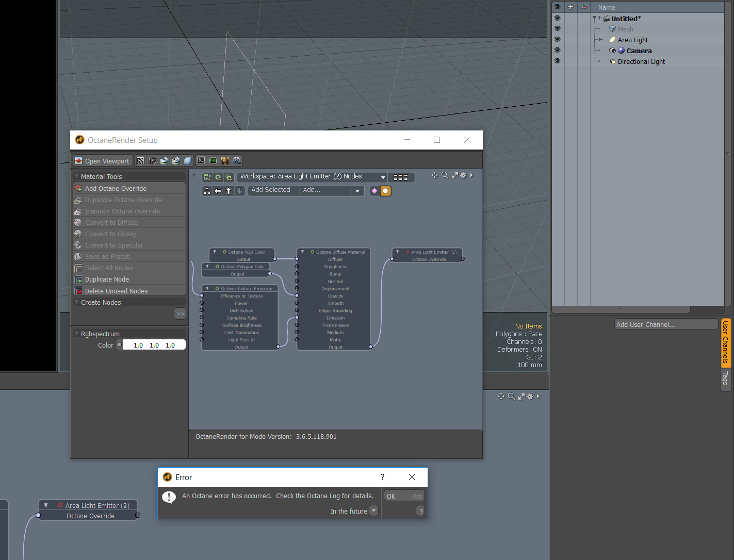Click Add Octane Override
Image resolution: width=734 pixels, height=560 pixels.
point(129,189)
